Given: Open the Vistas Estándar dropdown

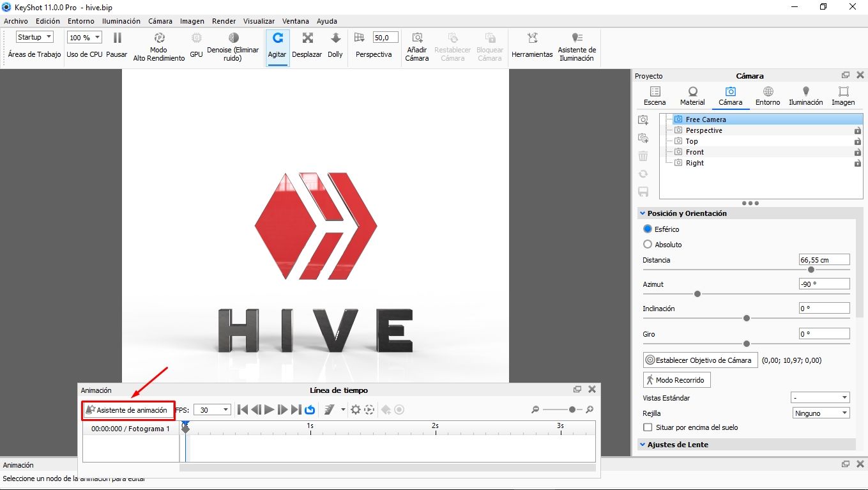Looking at the screenshot, I should pyautogui.click(x=821, y=397).
